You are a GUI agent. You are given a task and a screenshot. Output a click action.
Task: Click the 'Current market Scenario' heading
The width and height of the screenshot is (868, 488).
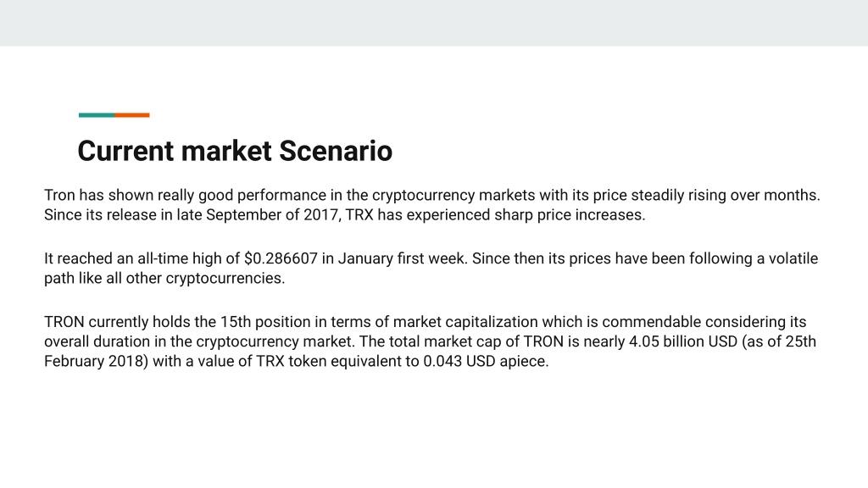(x=235, y=151)
